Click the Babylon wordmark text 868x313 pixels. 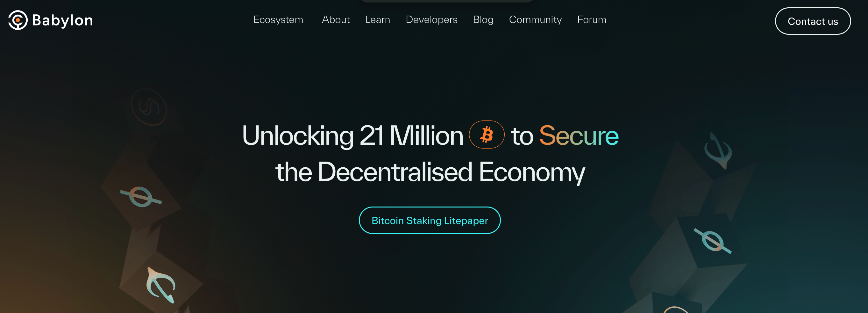(x=62, y=20)
